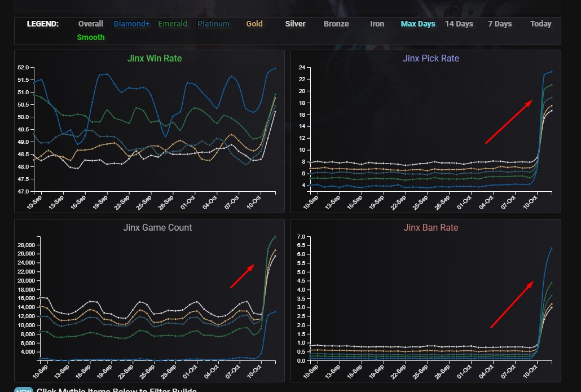
Task: Enable the Silver rank series
Action: tap(295, 24)
